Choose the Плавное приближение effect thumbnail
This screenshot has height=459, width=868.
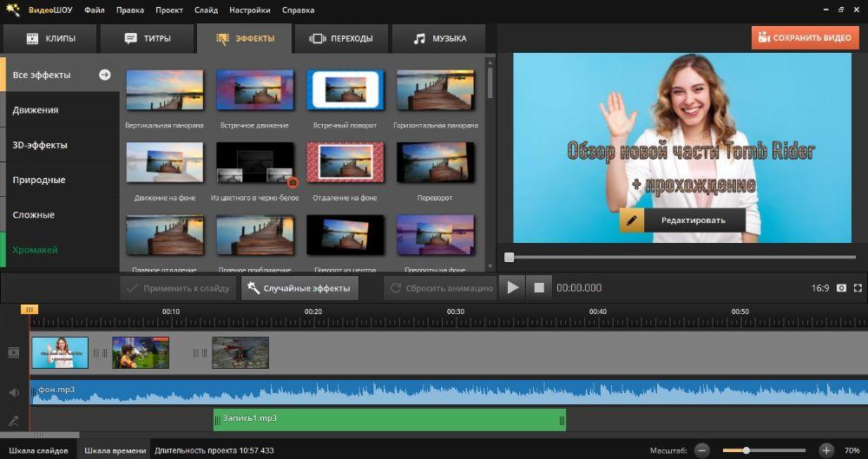(254, 235)
